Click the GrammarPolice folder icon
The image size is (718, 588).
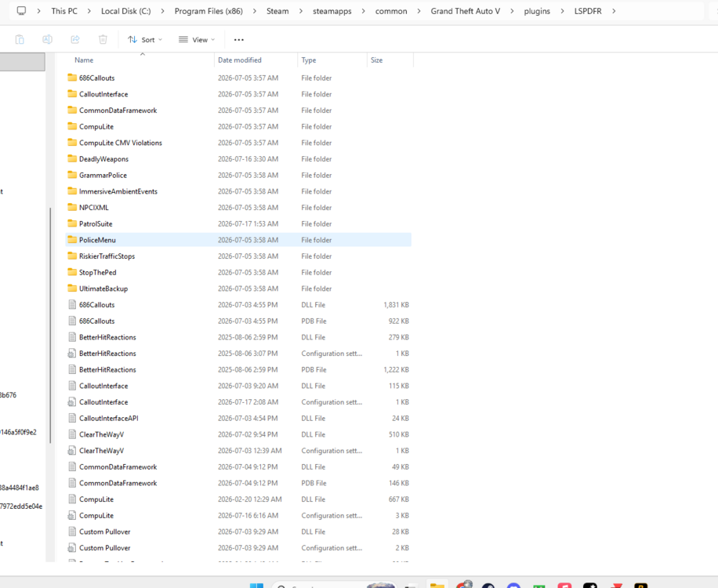(x=72, y=175)
